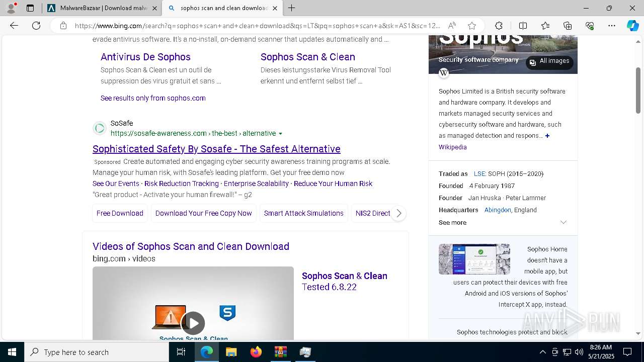Enable split screen view icon
The height and width of the screenshot is (362, 644).
click(x=523, y=26)
